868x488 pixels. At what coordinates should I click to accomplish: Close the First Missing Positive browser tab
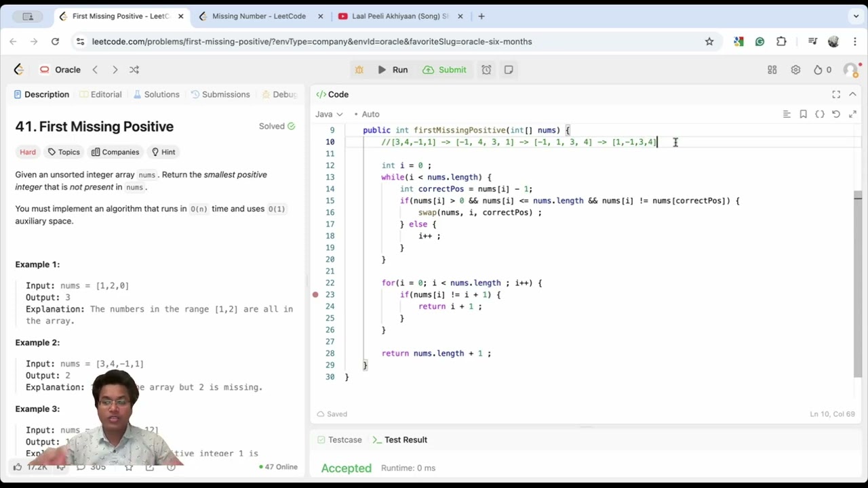181,16
